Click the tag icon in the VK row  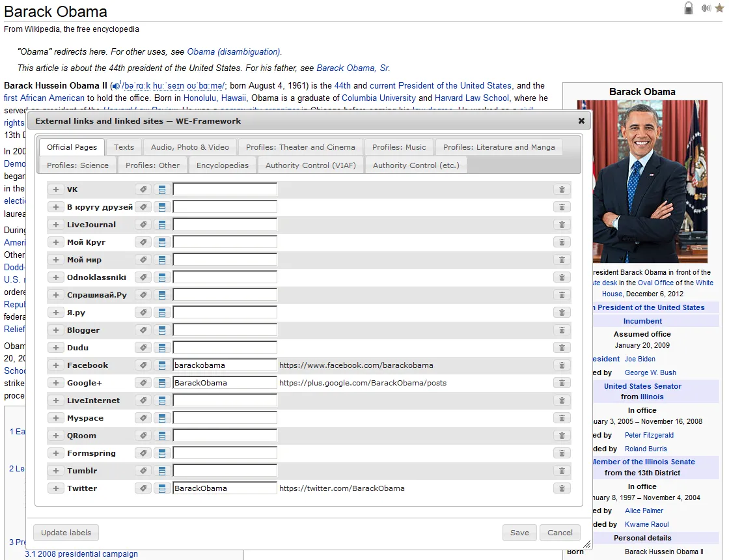pyautogui.click(x=143, y=189)
